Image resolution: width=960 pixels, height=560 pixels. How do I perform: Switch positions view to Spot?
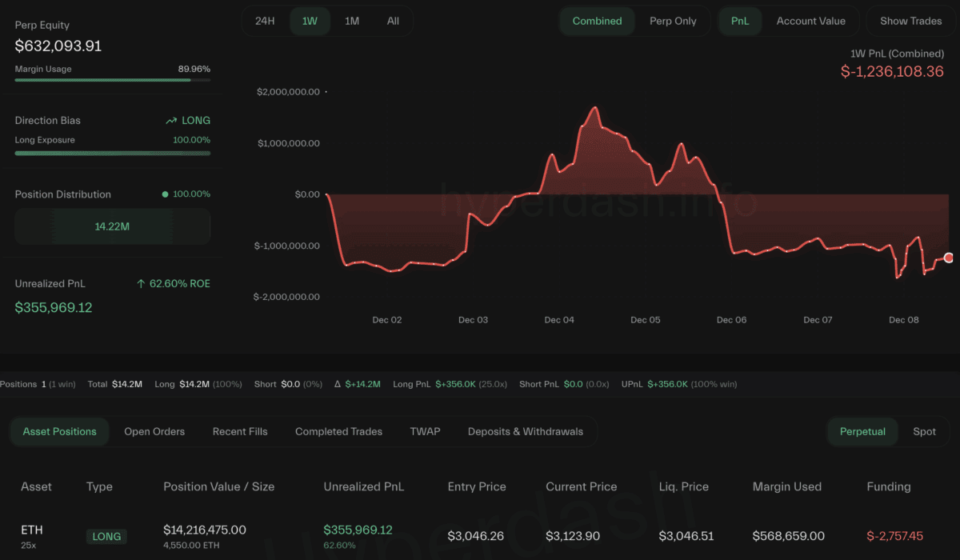(924, 431)
